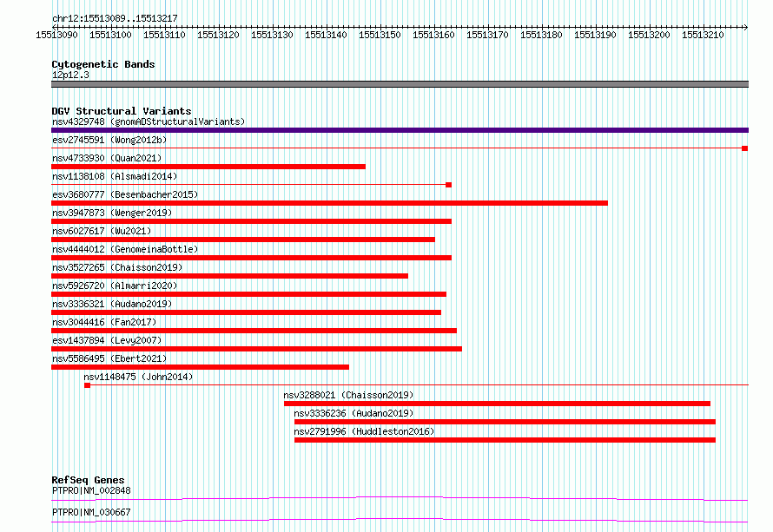Open nsv6027617 (Wu2021) label
Viewport: 773px width, 532px height.
coord(102,231)
